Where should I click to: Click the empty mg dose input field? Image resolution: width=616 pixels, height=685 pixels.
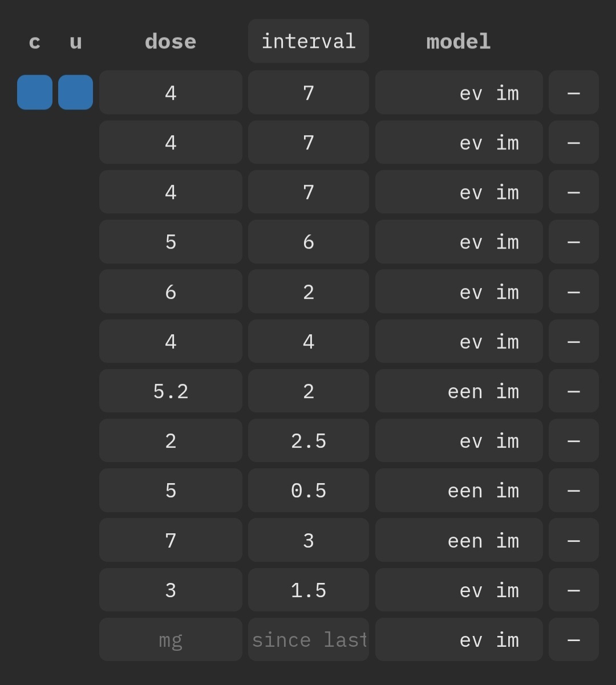coord(171,639)
